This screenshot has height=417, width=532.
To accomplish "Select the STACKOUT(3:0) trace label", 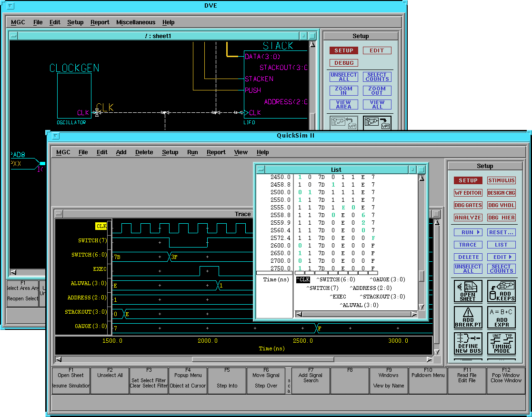I will tap(86, 312).
